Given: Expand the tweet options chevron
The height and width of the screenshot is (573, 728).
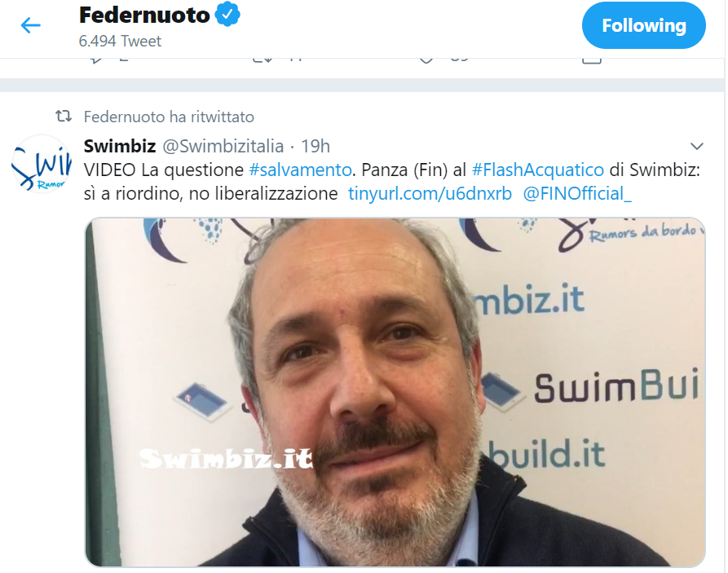Looking at the screenshot, I should tap(697, 146).
